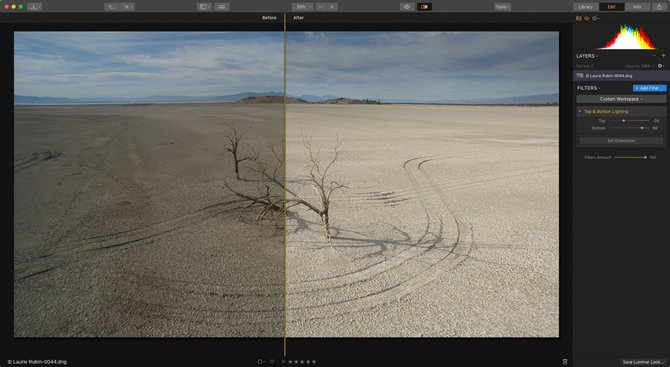Click the After label
Screen dimensions: 670x367
[298, 18]
